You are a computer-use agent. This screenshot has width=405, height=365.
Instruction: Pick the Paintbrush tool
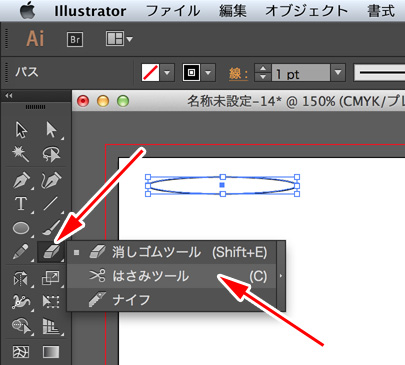click(x=51, y=228)
